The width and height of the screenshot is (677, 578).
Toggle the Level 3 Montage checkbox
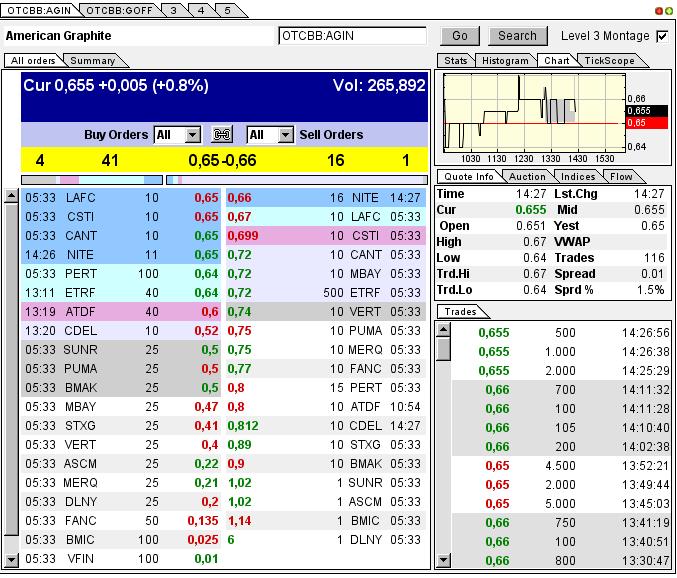coord(662,36)
